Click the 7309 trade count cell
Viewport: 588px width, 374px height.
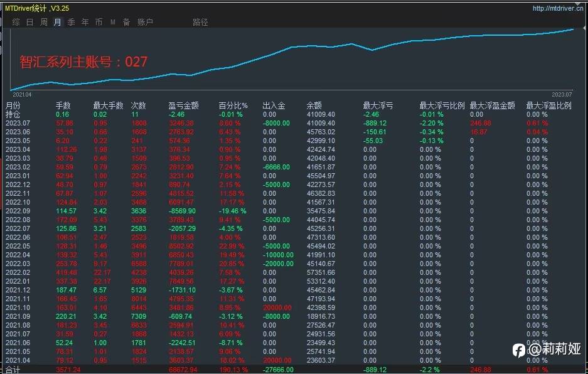coord(139,316)
